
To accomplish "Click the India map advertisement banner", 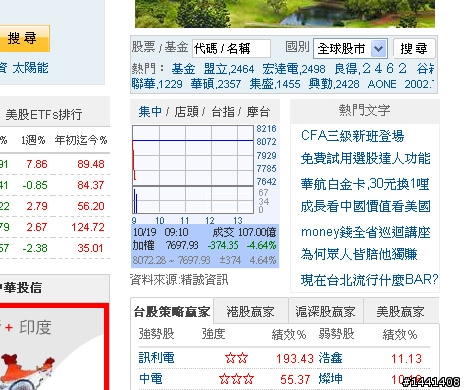I will click(x=54, y=347).
